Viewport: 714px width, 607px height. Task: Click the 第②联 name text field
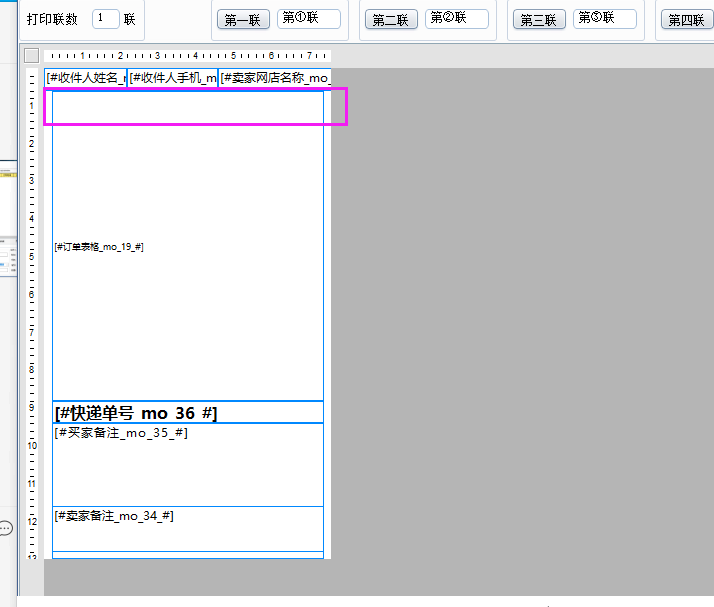click(x=457, y=19)
